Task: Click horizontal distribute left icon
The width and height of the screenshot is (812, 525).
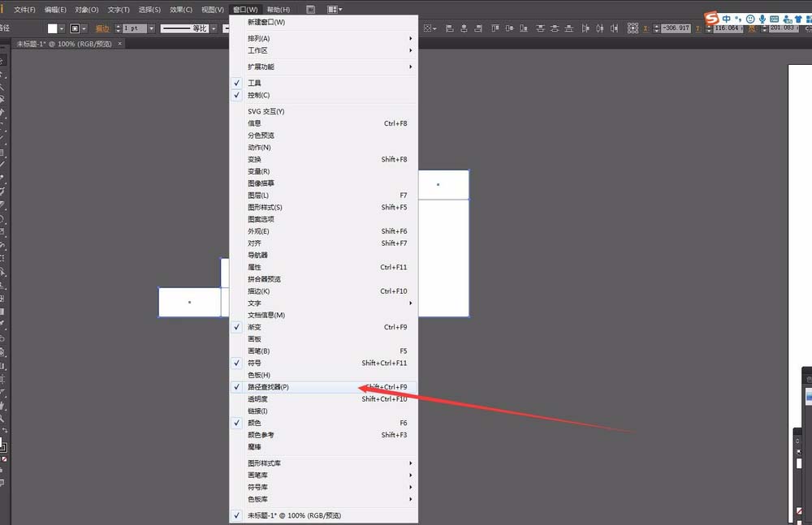Action: point(585,28)
